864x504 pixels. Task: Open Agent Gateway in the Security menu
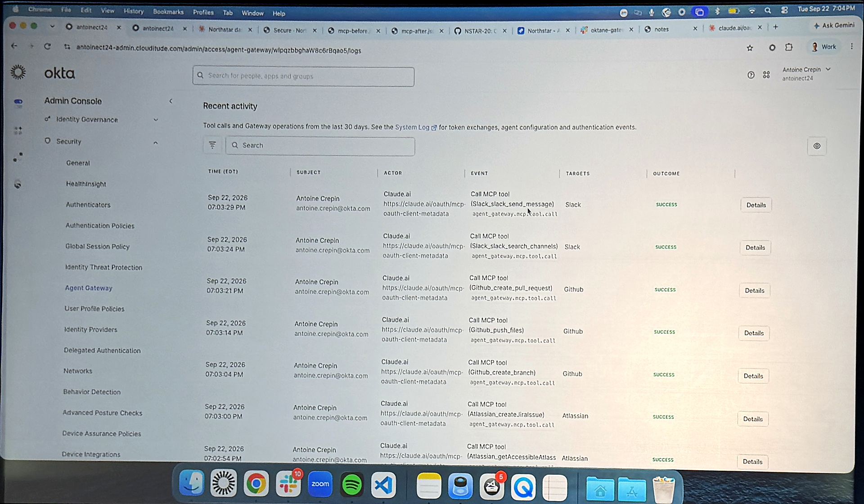(89, 288)
